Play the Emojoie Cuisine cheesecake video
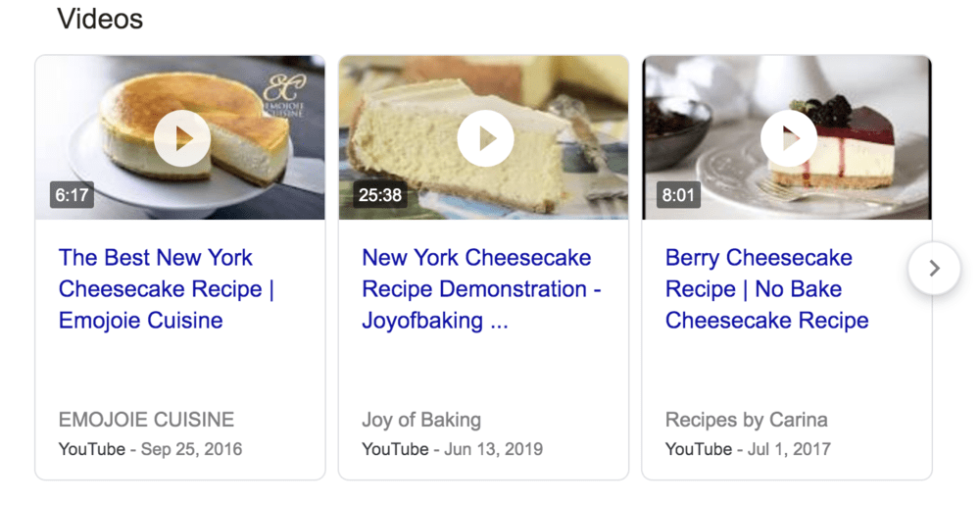980x505 pixels. tap(182, 138)
